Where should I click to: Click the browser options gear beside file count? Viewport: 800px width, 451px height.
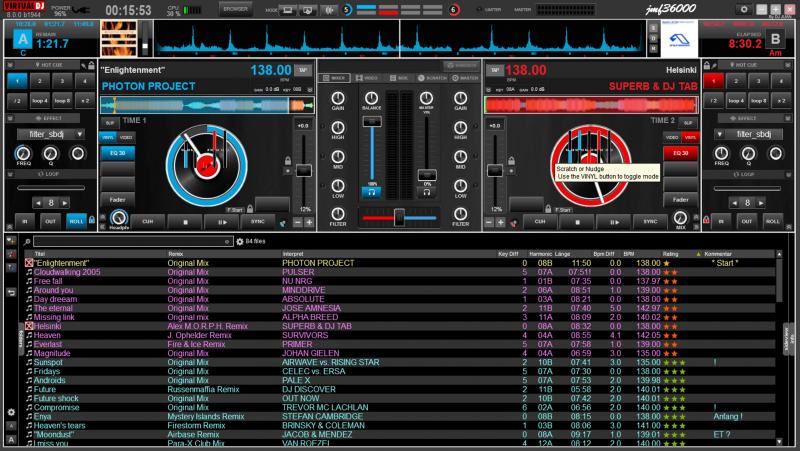click(239, 241)
